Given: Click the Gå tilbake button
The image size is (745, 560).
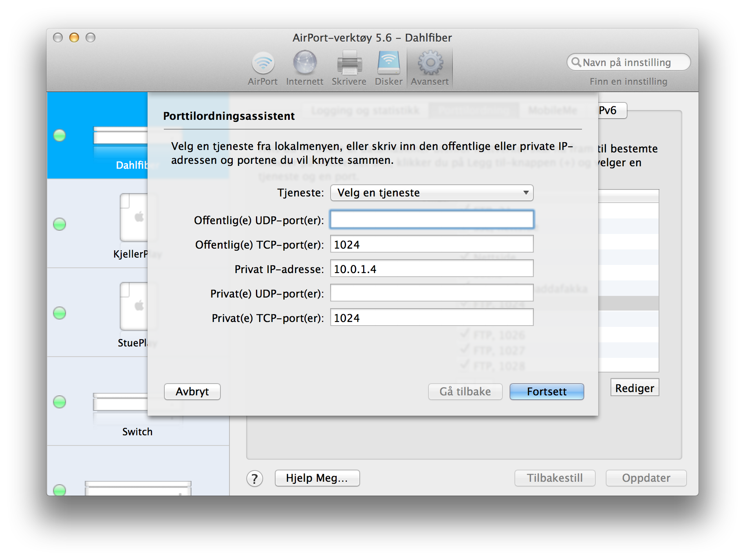Looking at the screenshot, I should point(465,392).
